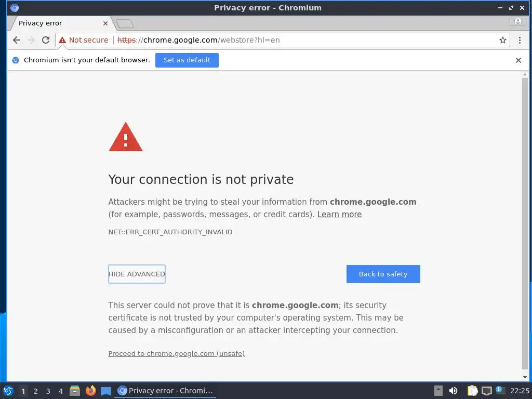
Task: Set Chromium as the default browser
Action: pos(187,60)
